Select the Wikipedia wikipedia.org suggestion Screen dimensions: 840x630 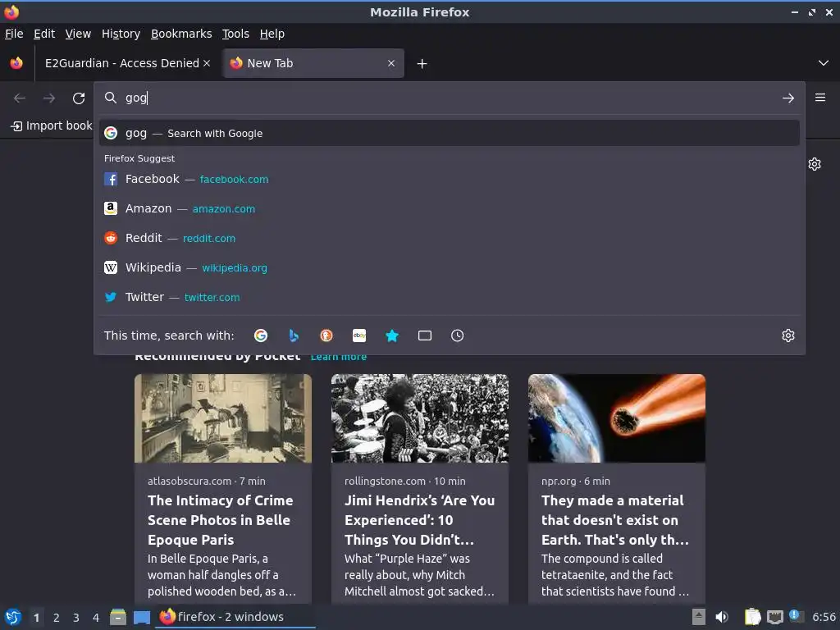tap(449, 267)
